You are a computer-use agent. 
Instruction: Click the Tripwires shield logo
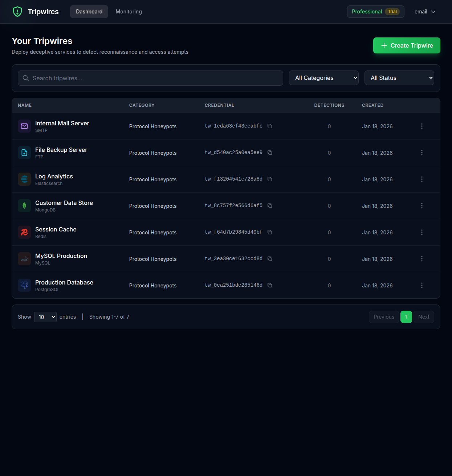coord(17,11)
